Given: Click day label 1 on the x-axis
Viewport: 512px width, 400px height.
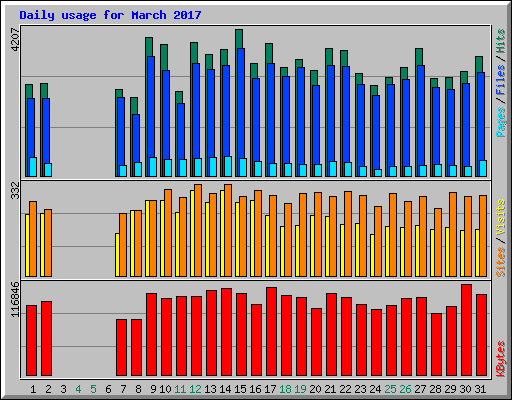Looking at the screenshot, I should [33, 389].
